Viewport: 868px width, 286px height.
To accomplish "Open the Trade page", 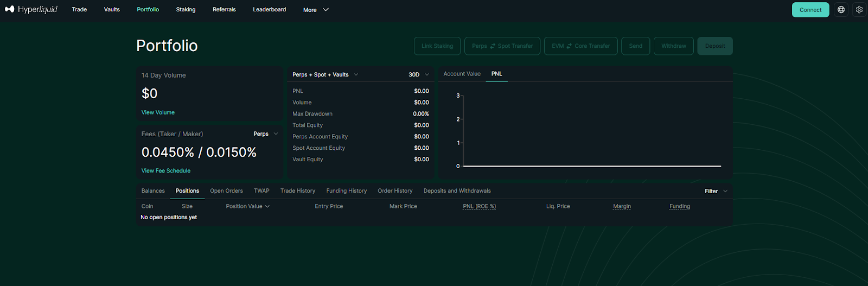I will (79, 10).
